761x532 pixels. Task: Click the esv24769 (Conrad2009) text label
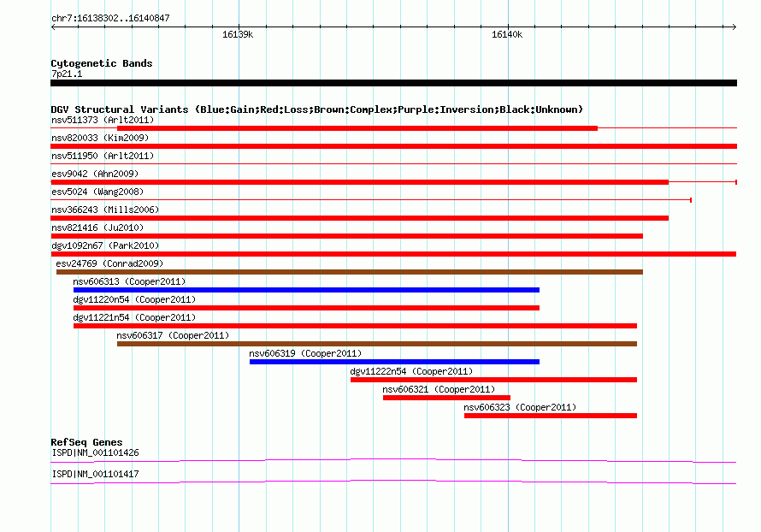[109, 263]
